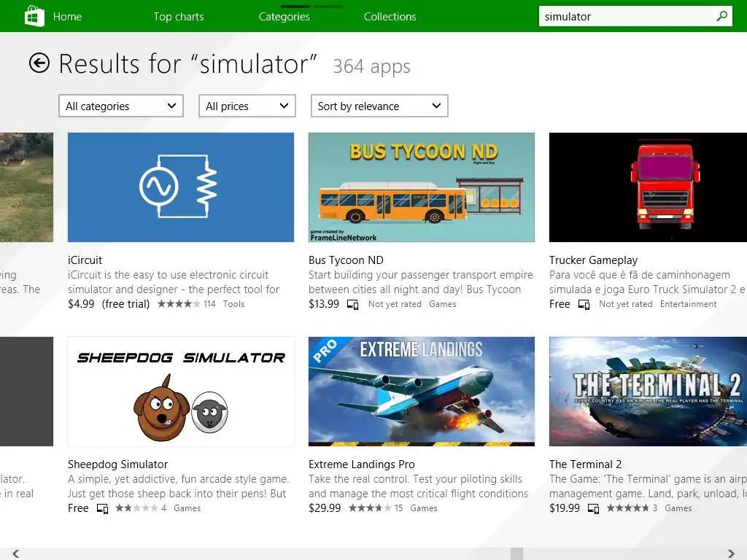Open the iCircuit app thumbnail
747x560 pixels.
[181, 187]
